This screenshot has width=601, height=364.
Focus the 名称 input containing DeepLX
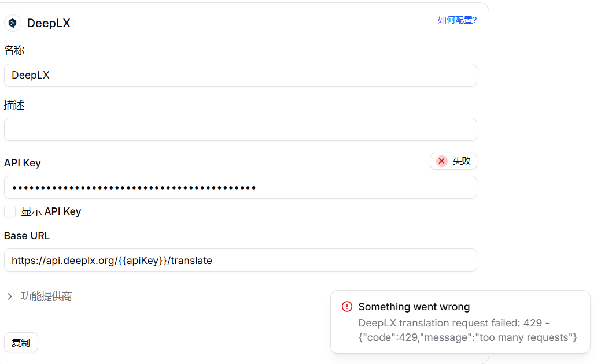point(240,75)
